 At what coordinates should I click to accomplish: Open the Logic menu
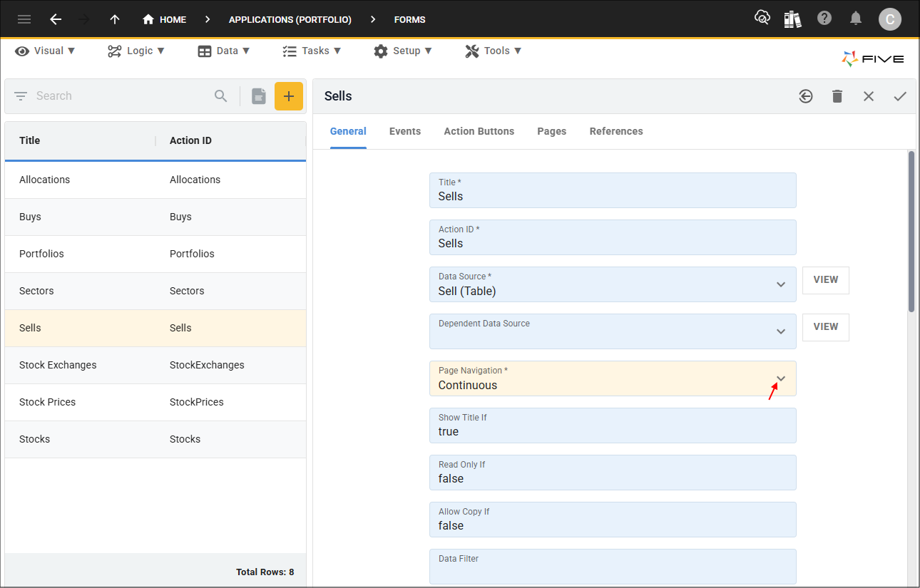tap(136, 51)
